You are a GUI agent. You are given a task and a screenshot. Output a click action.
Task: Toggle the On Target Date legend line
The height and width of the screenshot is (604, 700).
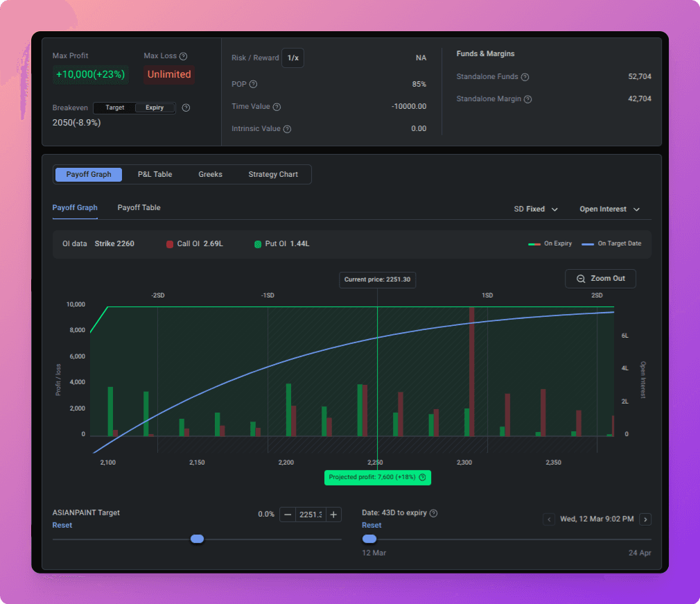[x=611, y=243]
